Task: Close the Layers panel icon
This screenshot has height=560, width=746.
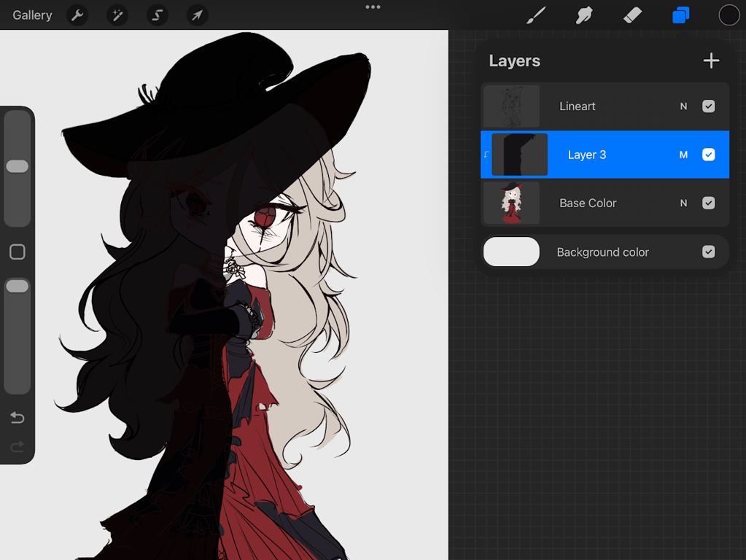Action: 681,15
